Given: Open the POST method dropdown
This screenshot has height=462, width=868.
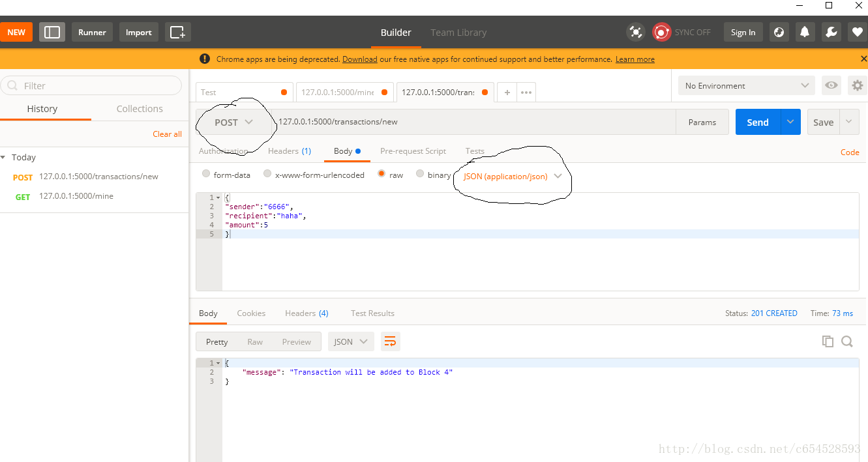Looking at the screenshot, I should pyautogui.click(x=233, y=122).
